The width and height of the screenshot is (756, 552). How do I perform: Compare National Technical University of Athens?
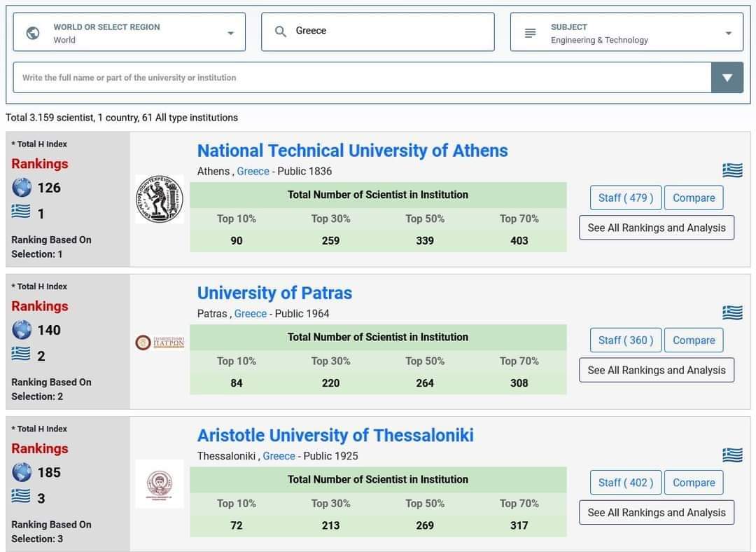tap(694, 198)
